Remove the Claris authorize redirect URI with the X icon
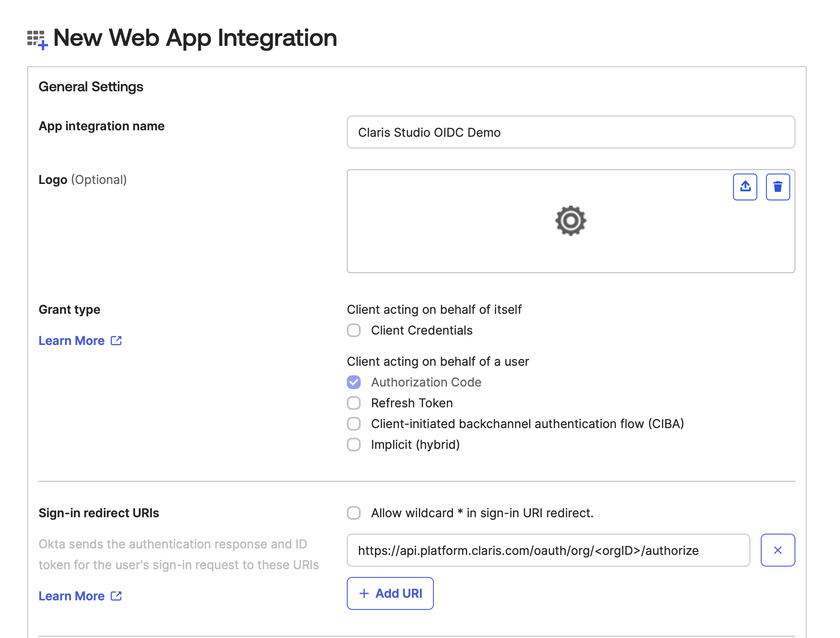Viewport: 840px width, 638px height. pyautogui.click(x=778, y=550)
